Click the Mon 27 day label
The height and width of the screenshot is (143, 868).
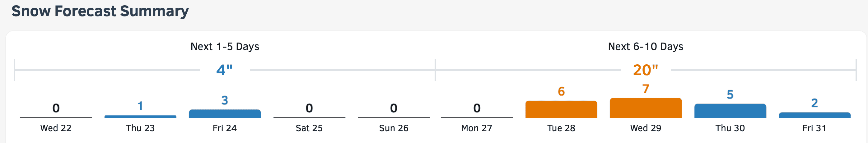click(476, 128)
